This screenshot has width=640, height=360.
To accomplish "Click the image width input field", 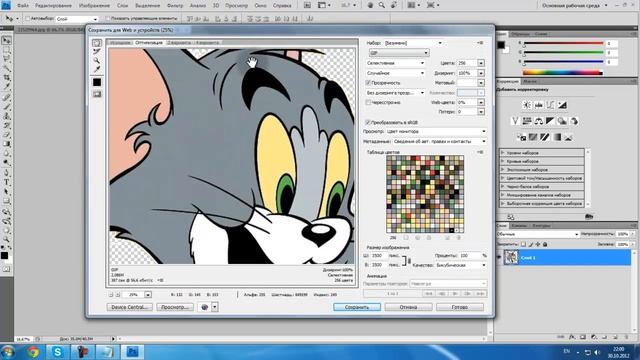I will [x=378, y=256].
